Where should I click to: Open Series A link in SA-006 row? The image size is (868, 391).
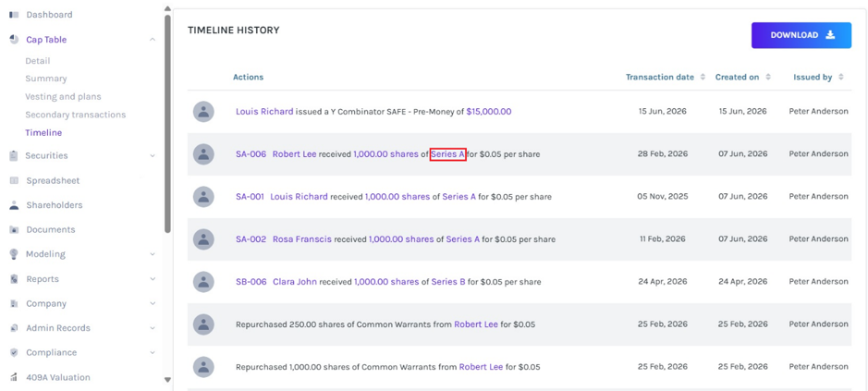click(x=447, y=154)
